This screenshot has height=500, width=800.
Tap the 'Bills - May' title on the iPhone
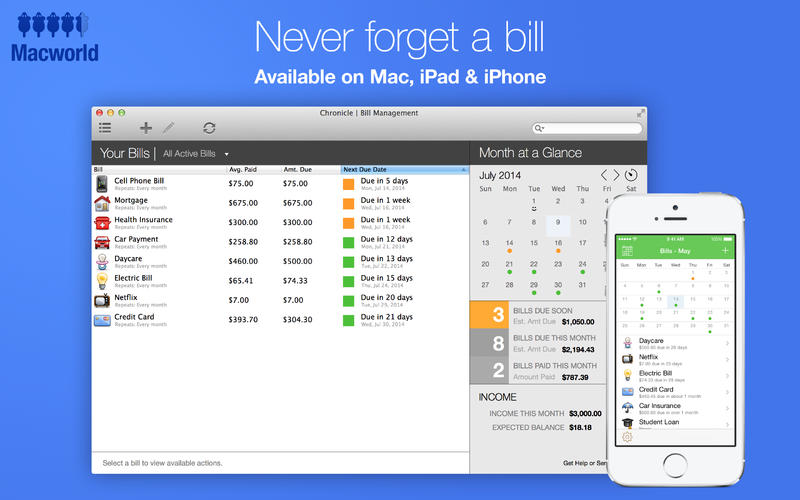[674, 251]
